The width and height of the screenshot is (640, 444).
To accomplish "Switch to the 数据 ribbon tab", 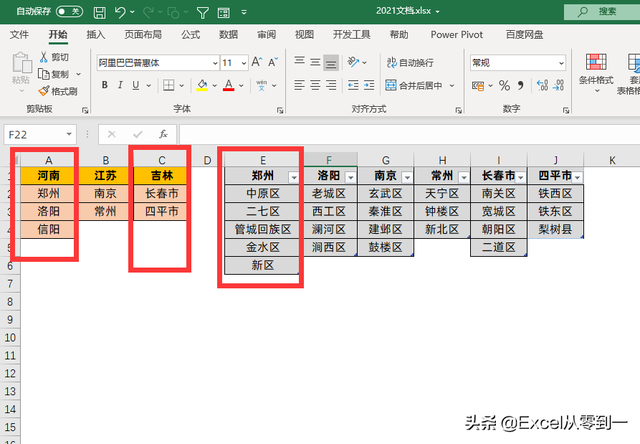I will pyautogui.click(x=228, y=35).
